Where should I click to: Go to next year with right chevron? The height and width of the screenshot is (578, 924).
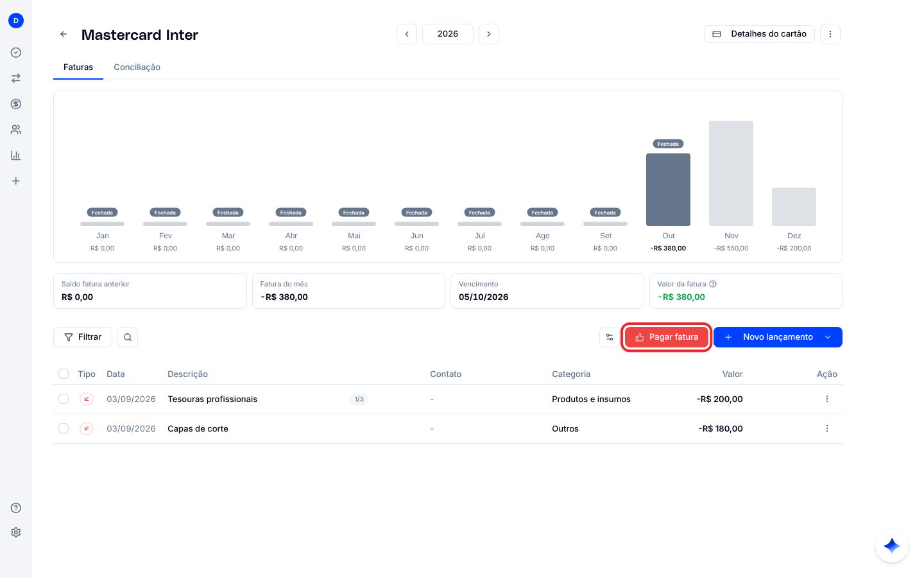coord(489,34)
